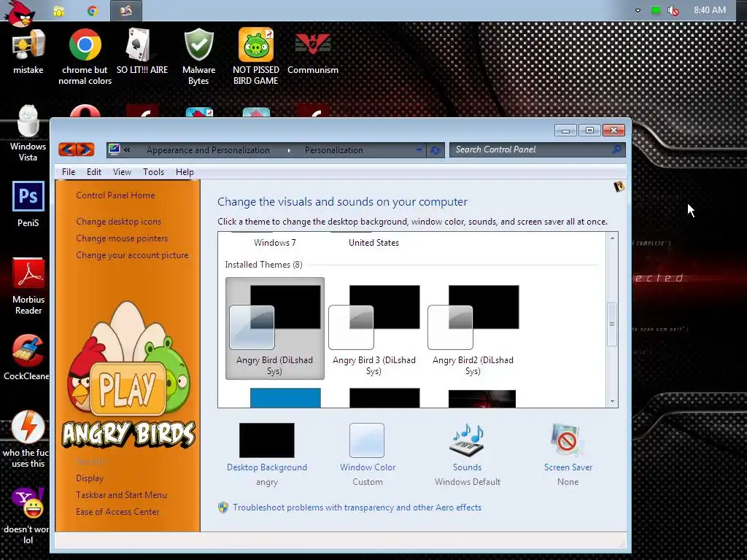Open Taskbar and Start Menu link

[x=122, y=495]
